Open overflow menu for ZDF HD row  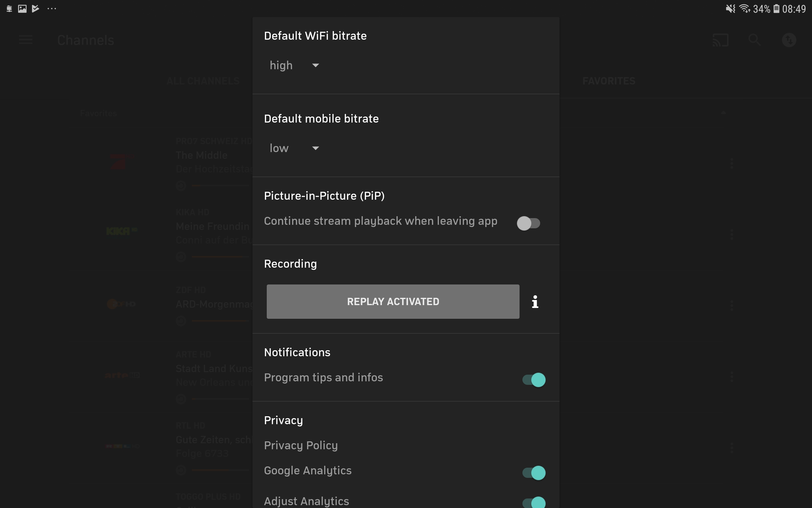click(x=732, y=305)
